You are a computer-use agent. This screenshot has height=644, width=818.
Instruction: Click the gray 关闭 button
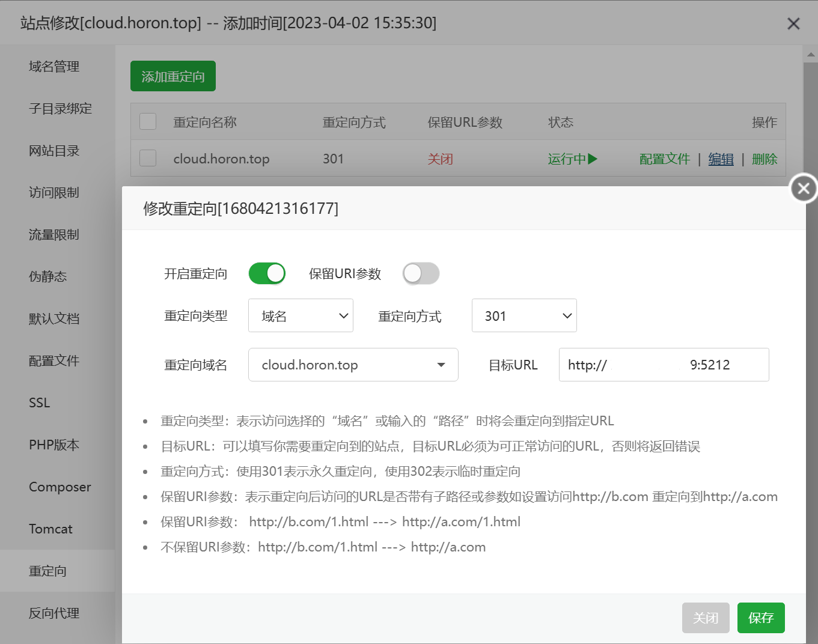click(706, 618)
